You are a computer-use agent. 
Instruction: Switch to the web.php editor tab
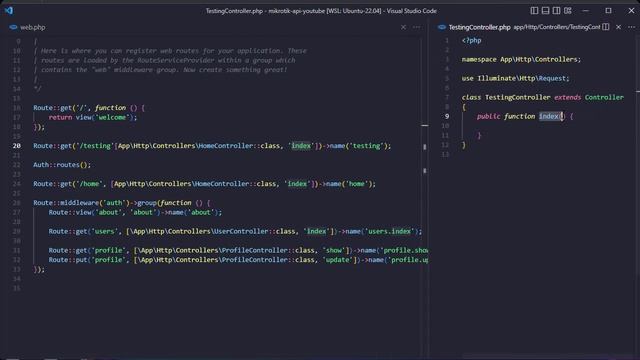coord(33,27)
